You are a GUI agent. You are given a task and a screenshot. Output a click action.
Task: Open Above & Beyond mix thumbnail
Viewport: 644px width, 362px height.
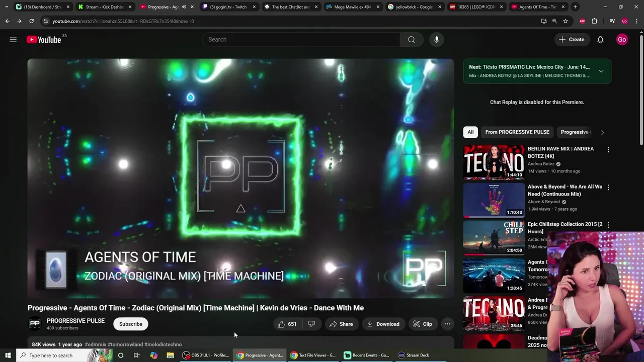pyautogui.click(x=494, y=200)
